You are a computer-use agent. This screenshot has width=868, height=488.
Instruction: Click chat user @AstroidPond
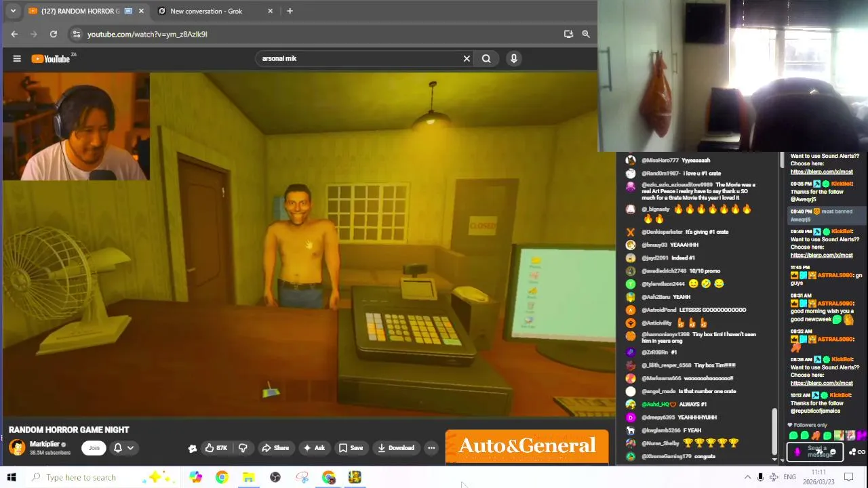659,310
